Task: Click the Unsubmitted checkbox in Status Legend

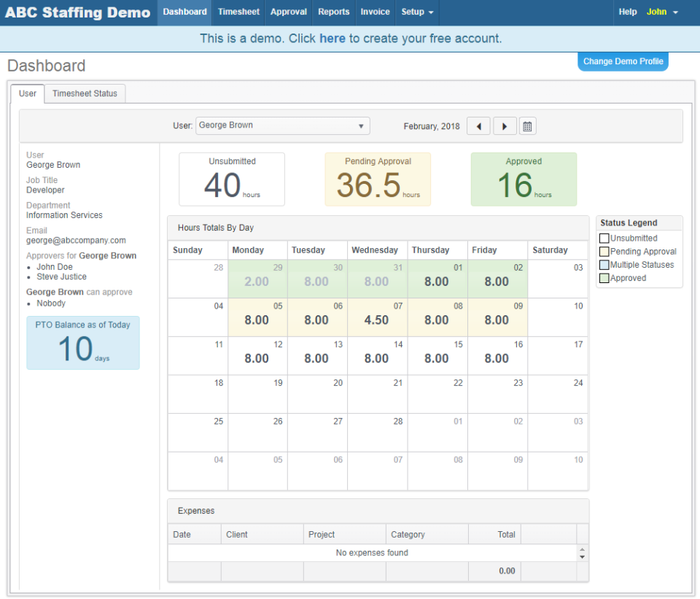Action: 604,238
